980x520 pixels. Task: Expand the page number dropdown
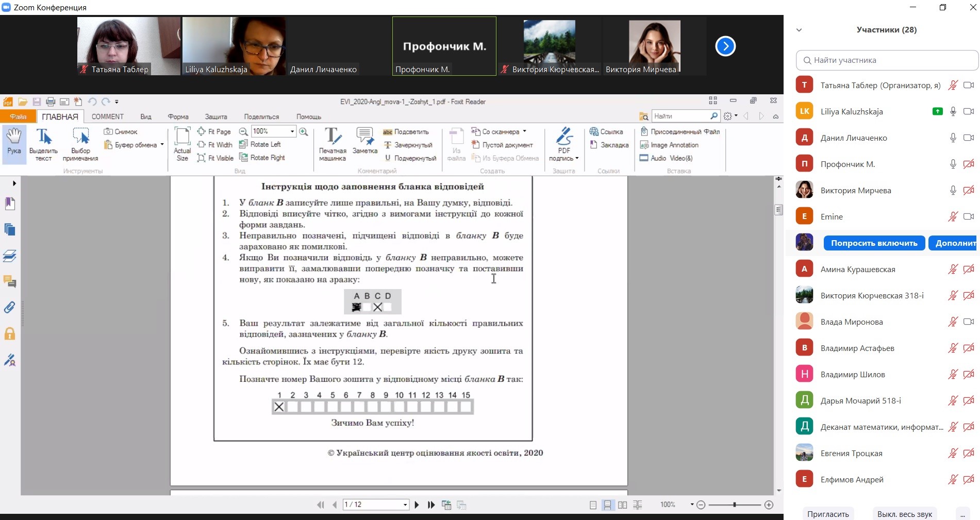pyautogui.click(x=405, y=505)
